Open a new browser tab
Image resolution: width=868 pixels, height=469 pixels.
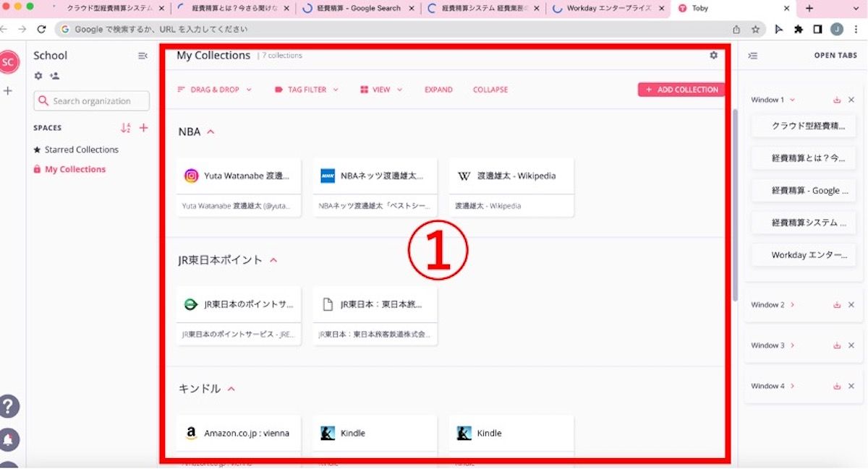[809, 9]
